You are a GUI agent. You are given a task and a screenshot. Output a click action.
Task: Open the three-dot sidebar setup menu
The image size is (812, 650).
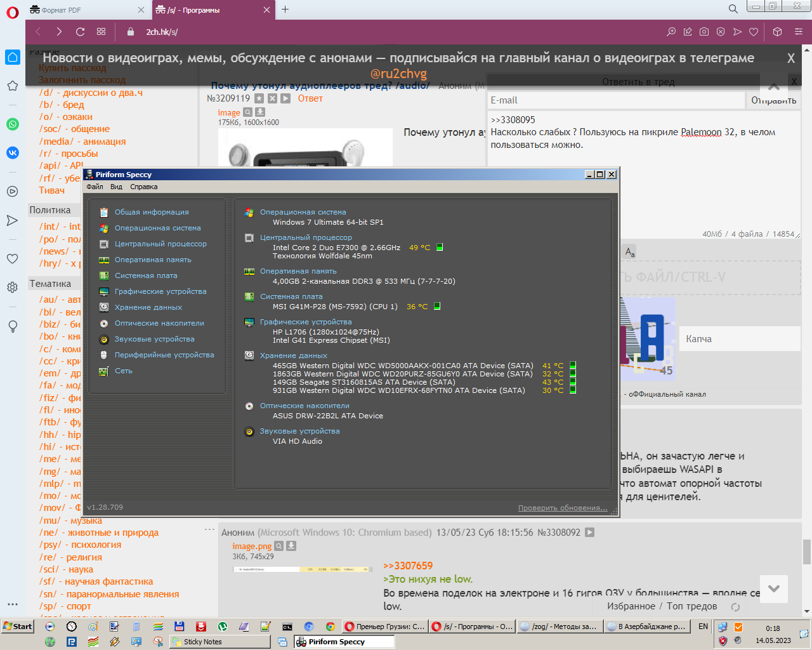click(x=13, y=604)
